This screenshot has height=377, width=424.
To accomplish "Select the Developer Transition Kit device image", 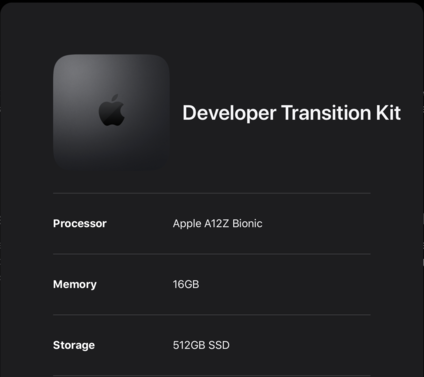I will point(111,112).
